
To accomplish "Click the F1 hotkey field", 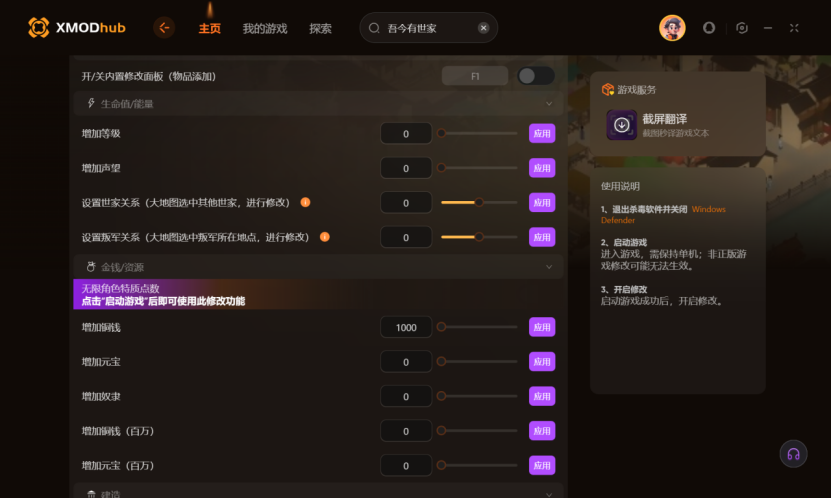I will coord(475,76).
